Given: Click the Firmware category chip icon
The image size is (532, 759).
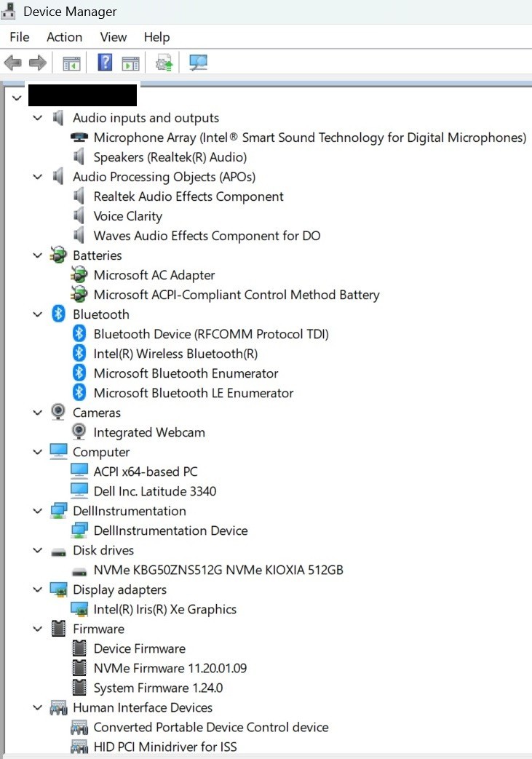Looking at the screenshot, I should (58, 628).
